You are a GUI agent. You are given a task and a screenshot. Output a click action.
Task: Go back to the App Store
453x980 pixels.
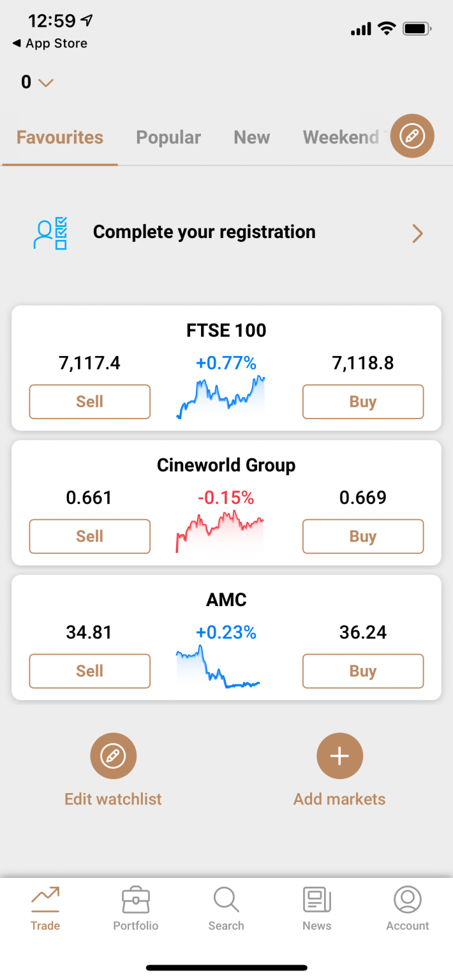coord(48,43)
